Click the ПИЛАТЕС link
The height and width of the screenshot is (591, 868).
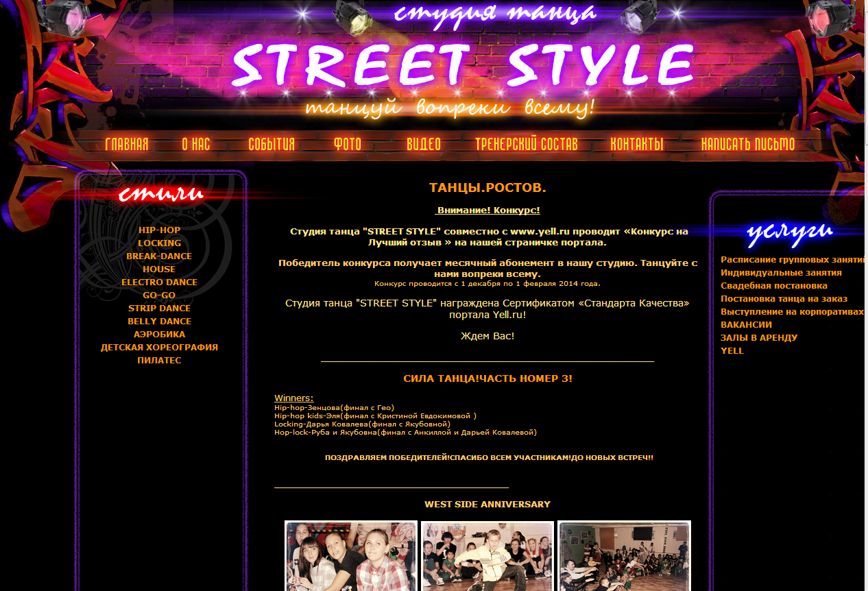point(159,361)
